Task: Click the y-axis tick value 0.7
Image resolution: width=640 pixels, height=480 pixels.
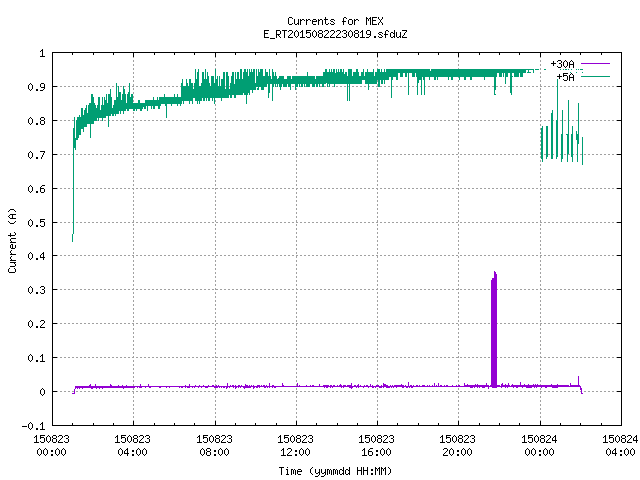Action: [x=36, y=155]
